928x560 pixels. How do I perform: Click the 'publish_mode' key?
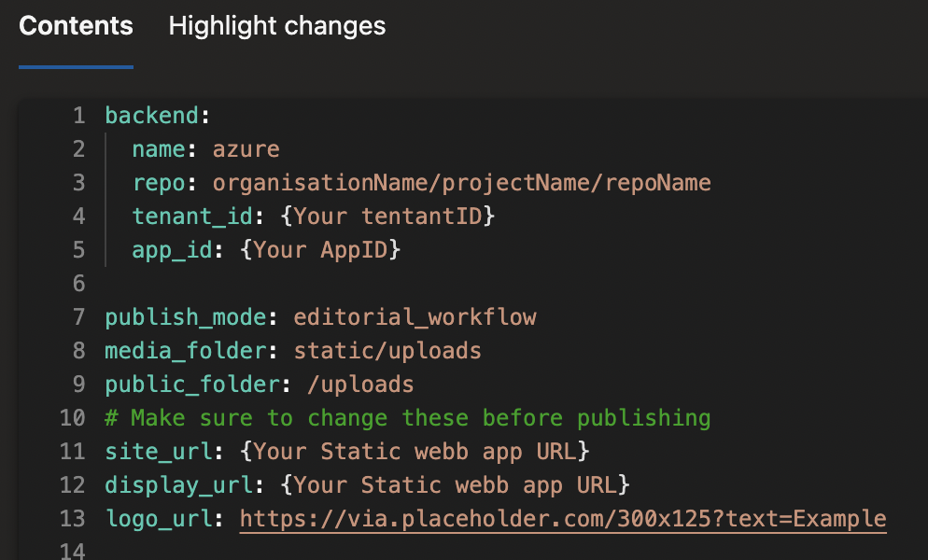pyautogui.click(x=185, y=317)
